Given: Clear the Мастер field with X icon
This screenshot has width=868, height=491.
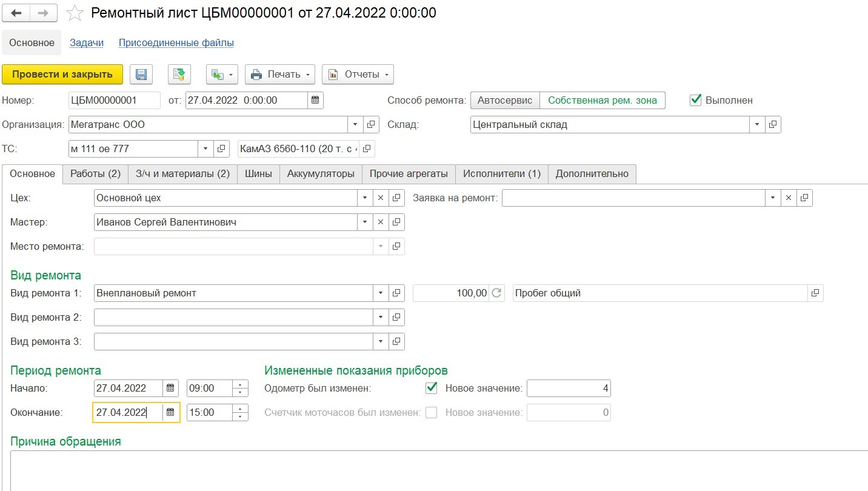Looking at the screenshot, I should pyautogui.click(x=381, y=222).
